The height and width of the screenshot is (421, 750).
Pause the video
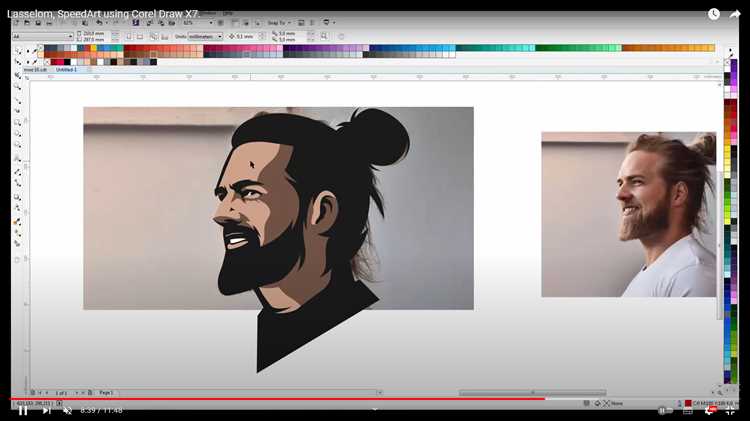pyautogui.click(x=22, y=410)
